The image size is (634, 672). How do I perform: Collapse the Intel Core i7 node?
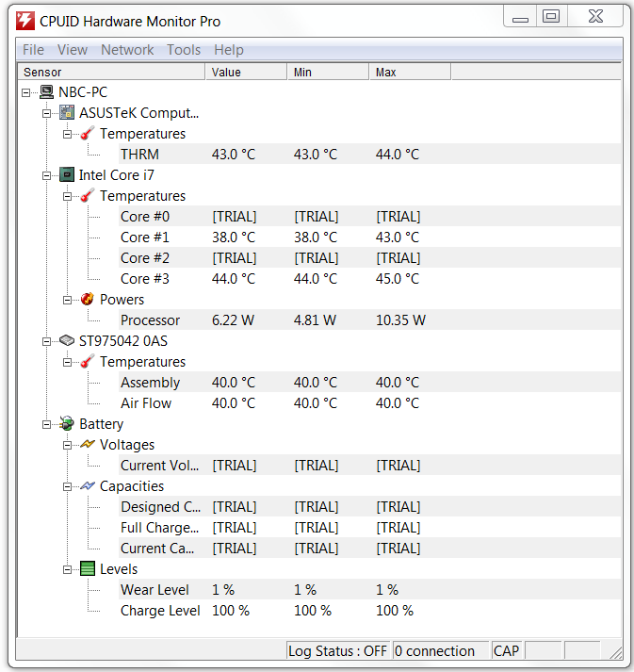(x=46, y=175)
